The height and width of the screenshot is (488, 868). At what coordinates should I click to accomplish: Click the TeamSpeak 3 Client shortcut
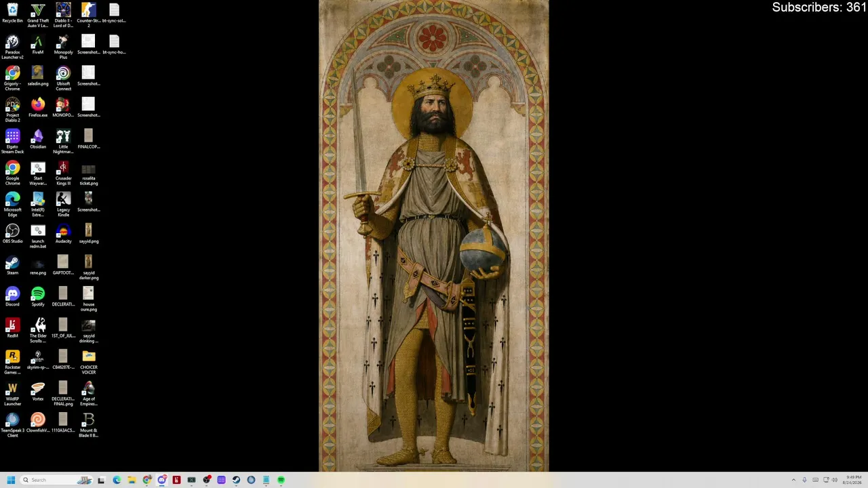(x=12, y=425)
